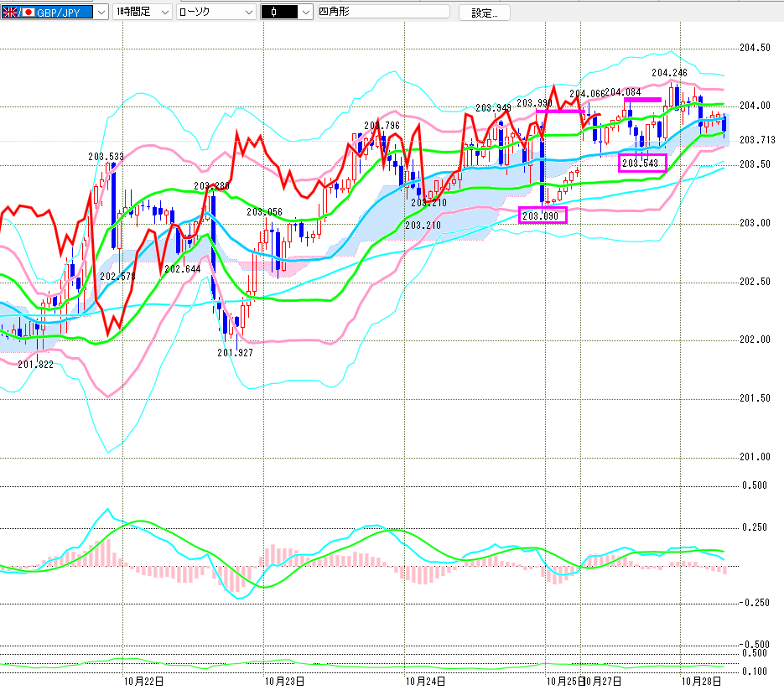Screen dimensions: 784x690
Task: Click the 201.822 low price label
Action: click(35, 364)
